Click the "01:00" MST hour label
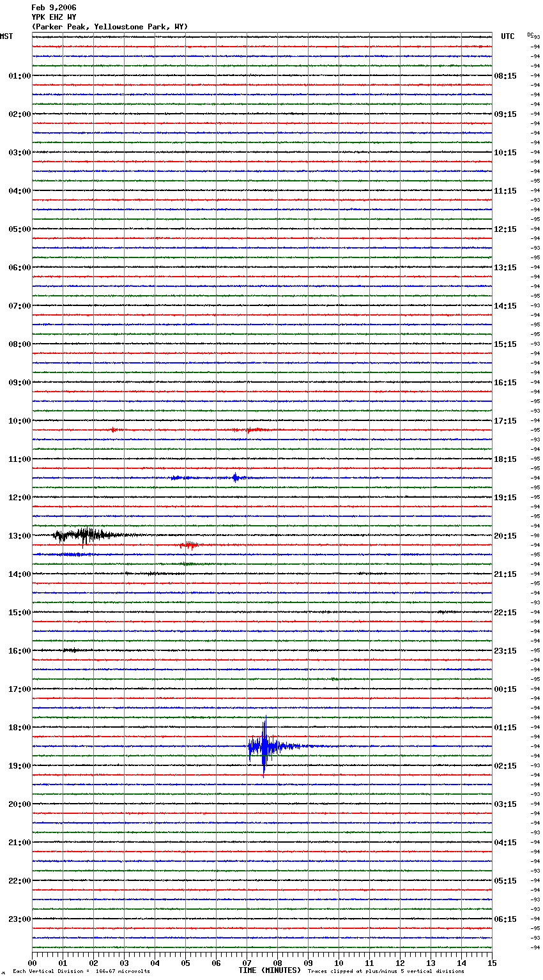 20,76
